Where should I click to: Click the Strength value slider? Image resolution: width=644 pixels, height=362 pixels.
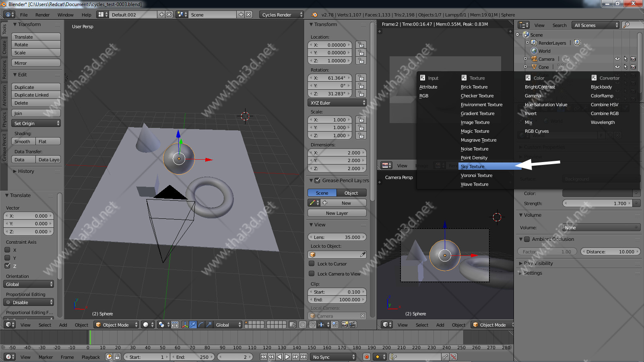point(597,204)
